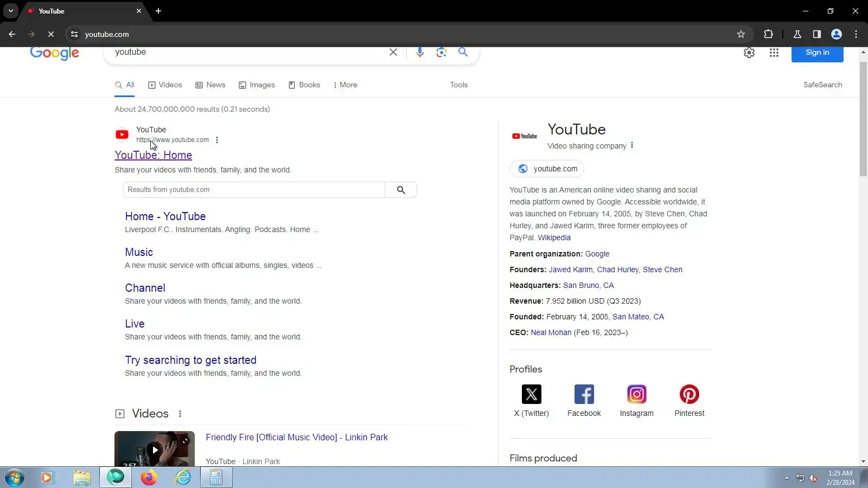868x488 pixels.
Task: Search within youtube.com using the magnifier
Action: (401, 190)
